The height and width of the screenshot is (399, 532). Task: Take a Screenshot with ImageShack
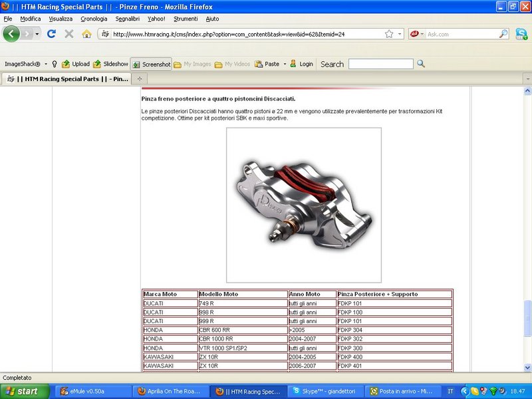(152, 64)
